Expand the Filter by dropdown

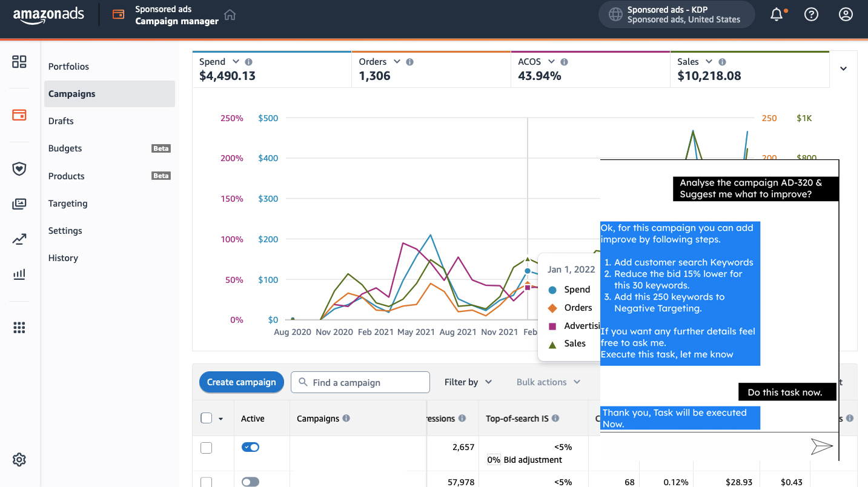468,382
